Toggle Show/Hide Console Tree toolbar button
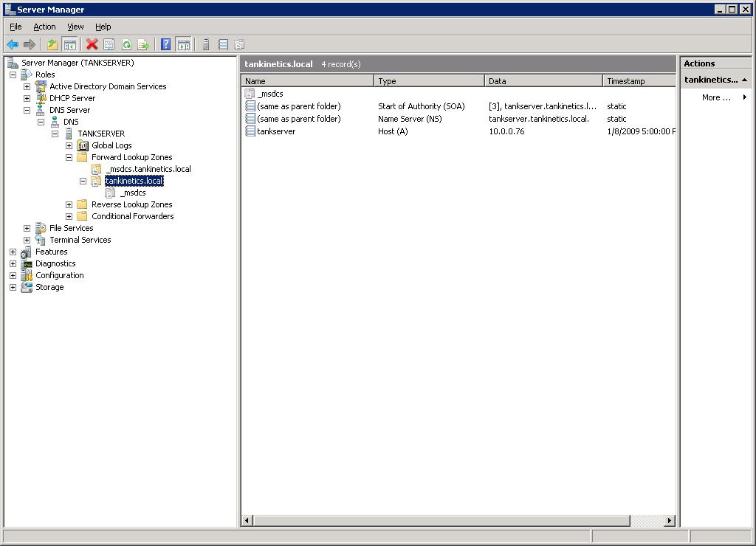The image size is (756, 546). coord(70,45)
